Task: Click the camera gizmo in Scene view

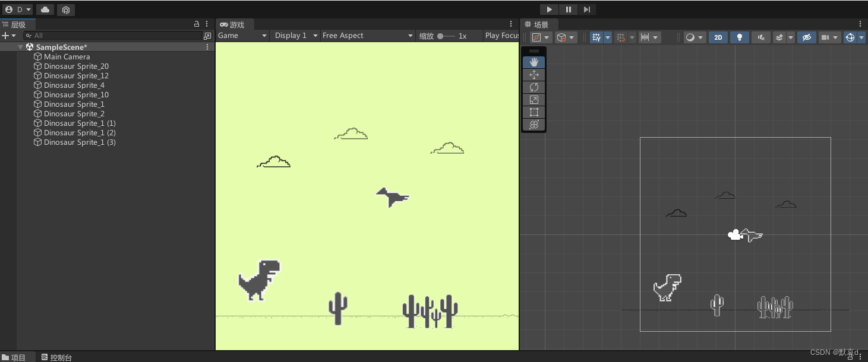Action: (735, 235)
